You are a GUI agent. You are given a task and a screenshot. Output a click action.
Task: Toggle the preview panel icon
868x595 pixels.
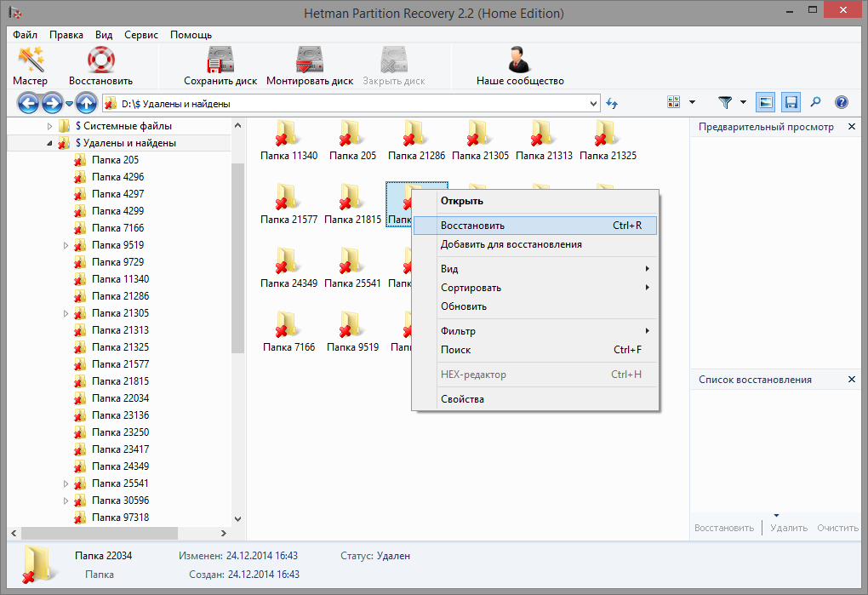tap(766, 102)
